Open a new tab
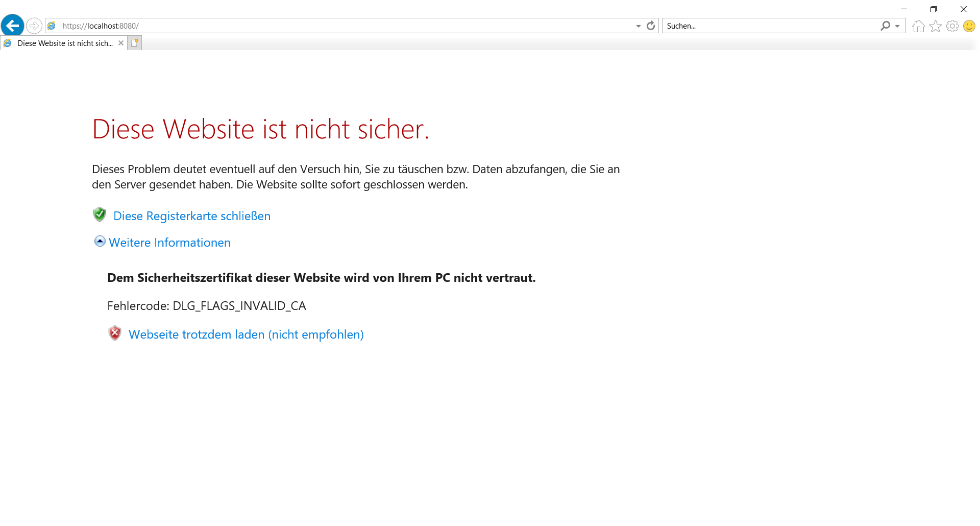 [134, 43]
